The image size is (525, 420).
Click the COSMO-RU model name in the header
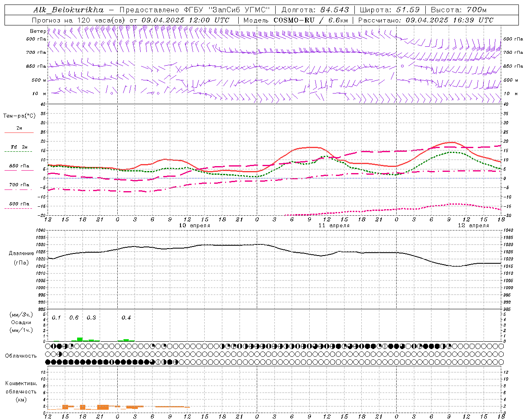[294, 20]
